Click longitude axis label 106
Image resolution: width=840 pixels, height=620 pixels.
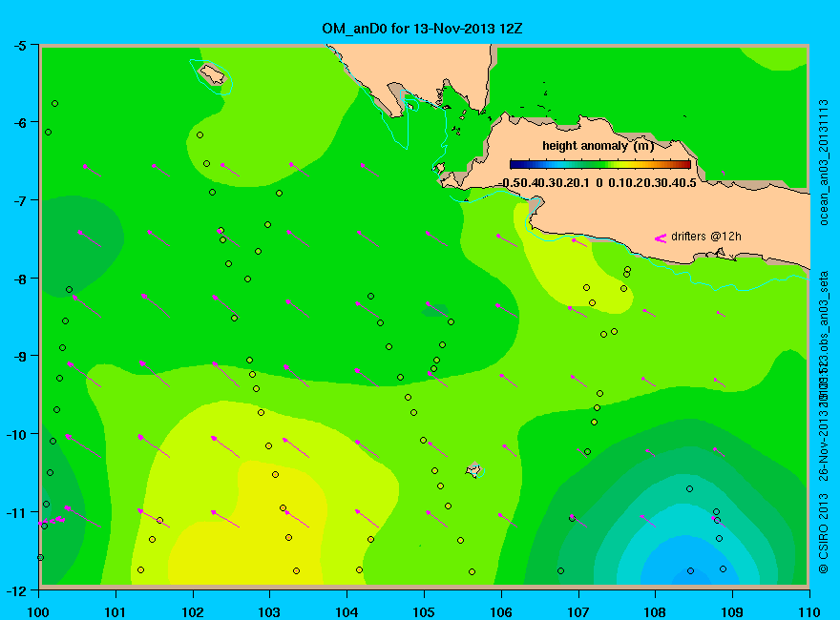tap(501, 612)
